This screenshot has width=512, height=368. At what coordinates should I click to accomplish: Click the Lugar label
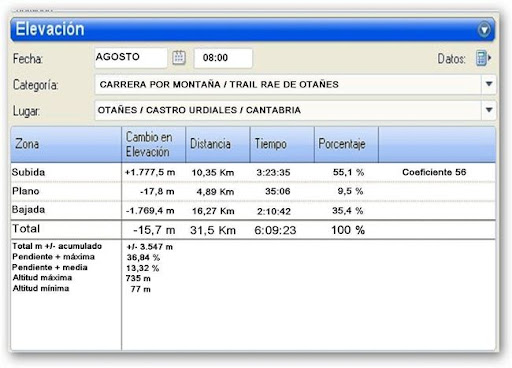click(x=26, y=111)
